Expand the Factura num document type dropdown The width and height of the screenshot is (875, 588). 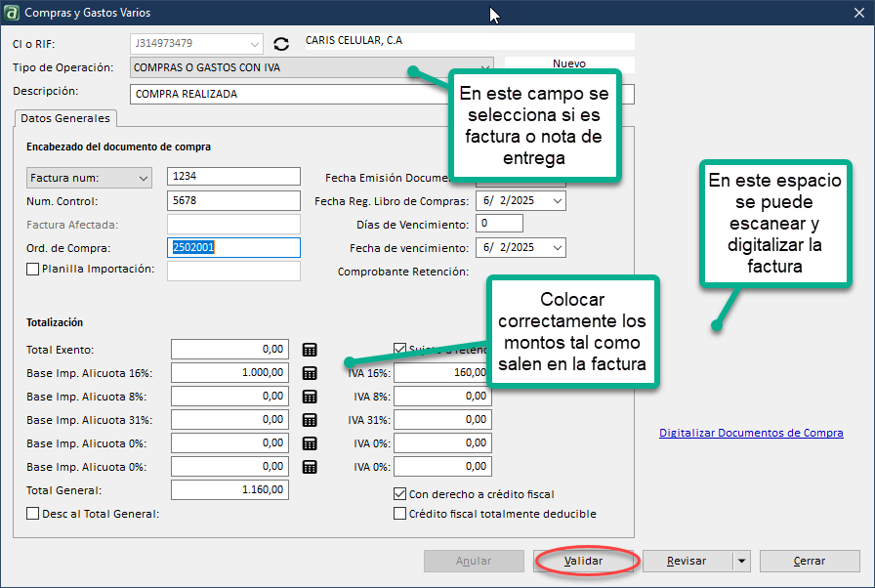click(144, 178)
